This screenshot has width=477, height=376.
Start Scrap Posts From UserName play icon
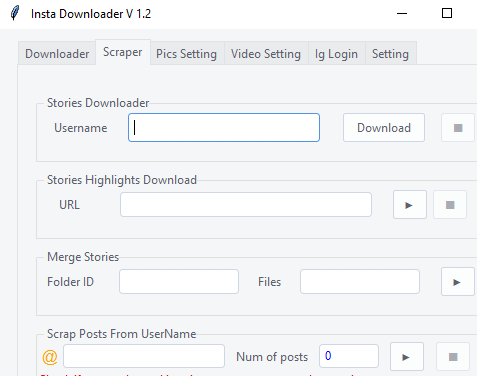coord(407,357)
